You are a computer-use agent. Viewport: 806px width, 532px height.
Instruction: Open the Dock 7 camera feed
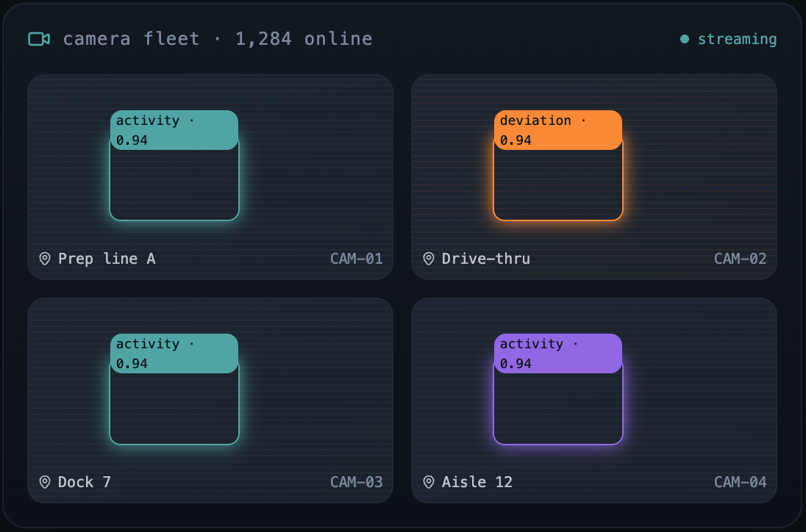click(x=210, y=400)
